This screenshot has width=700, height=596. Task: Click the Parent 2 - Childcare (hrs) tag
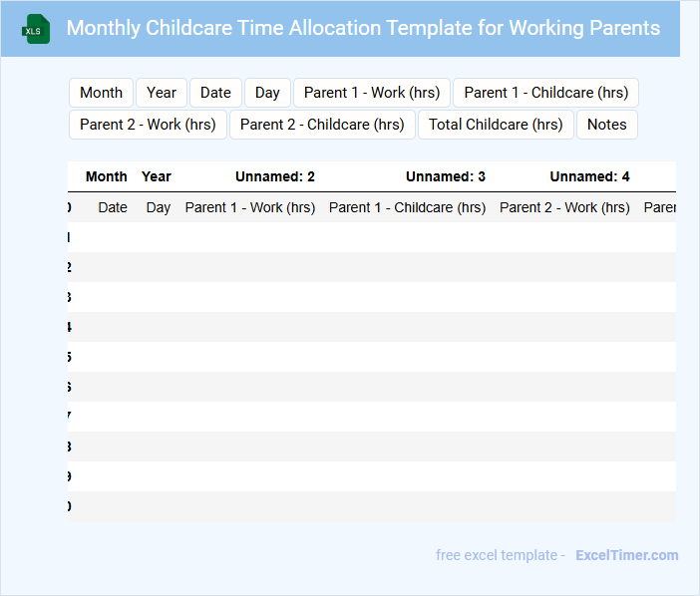[x=322, y=125]
